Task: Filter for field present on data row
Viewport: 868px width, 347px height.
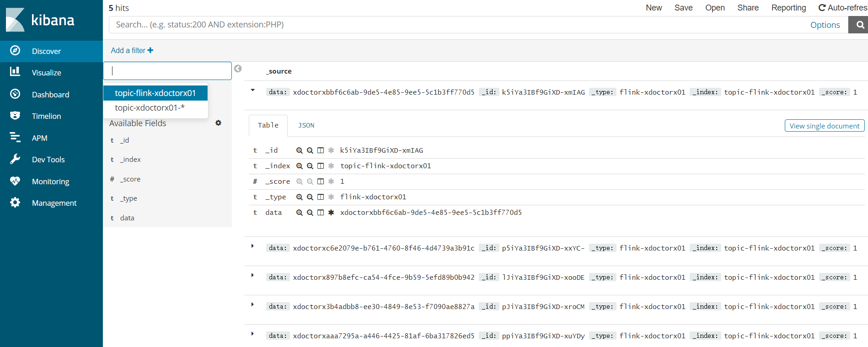Action: coord(331,213)
